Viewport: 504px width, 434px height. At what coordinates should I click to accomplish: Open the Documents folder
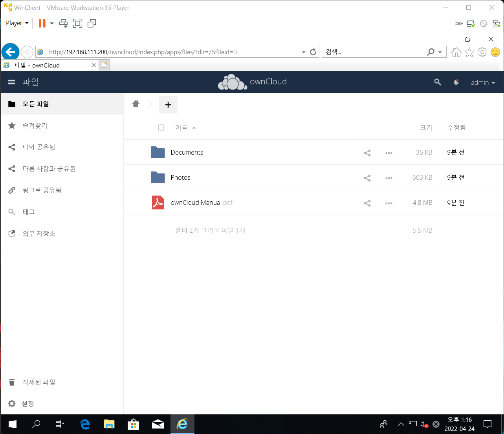tap(187, 152)
